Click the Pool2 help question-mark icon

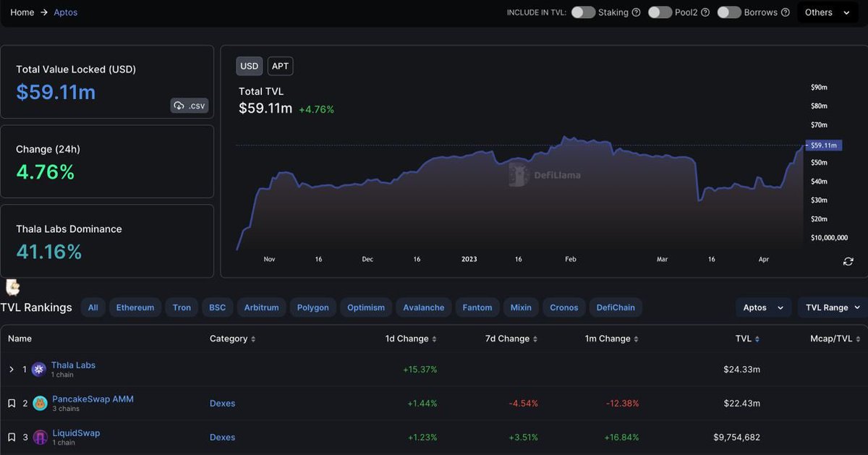pyautogui.click(x=705, y=12)
